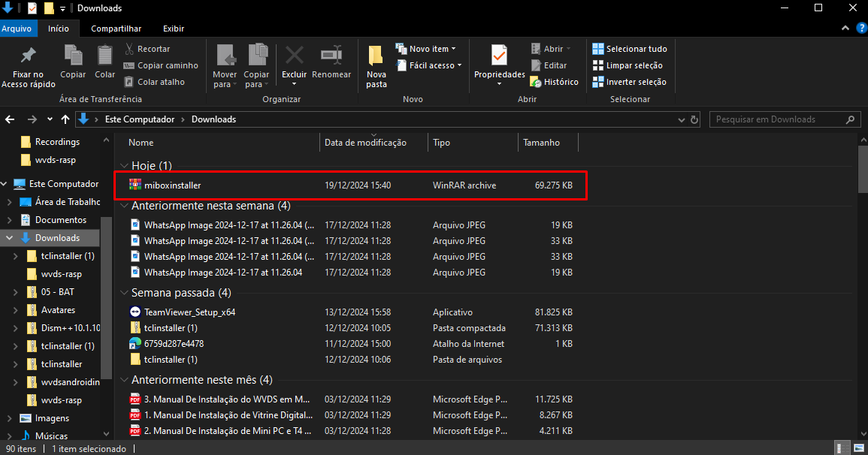
Task: Open Recordings folder in sidebar
Action: pos(51,142)
